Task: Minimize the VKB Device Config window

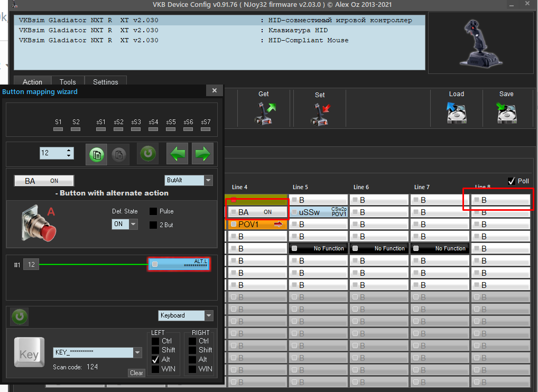Action: [512, 5]
